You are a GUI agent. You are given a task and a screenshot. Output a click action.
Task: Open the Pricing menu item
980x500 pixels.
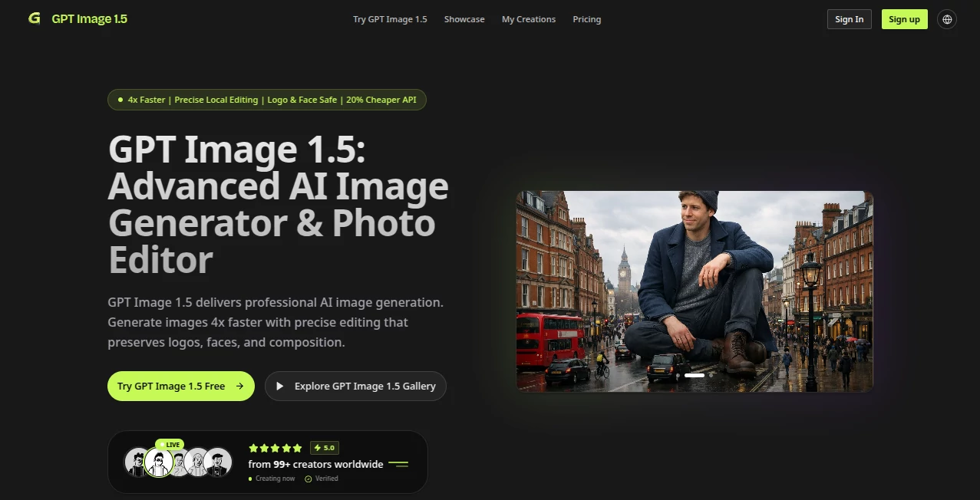coord(586,19)
